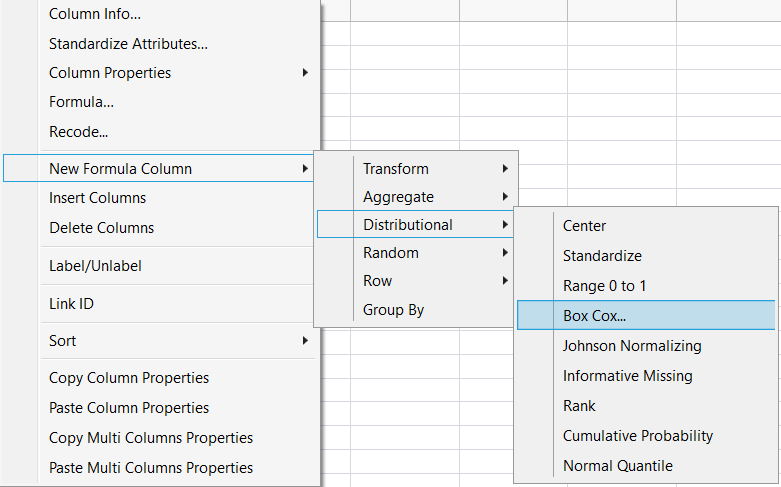Choose Recode from context menu
The width and height of the screenshot is (781, 487).
(78, 131)
